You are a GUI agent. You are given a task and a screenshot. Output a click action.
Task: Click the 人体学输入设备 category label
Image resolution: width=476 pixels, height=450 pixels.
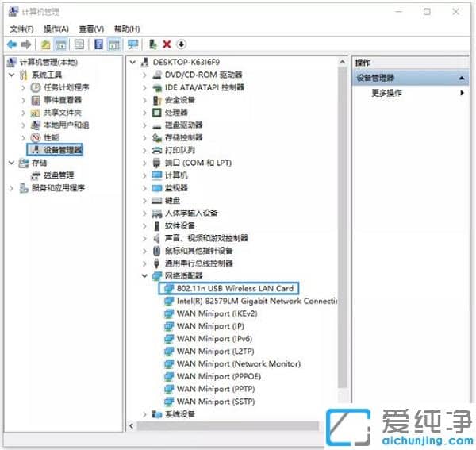click(x=191, y=213)
